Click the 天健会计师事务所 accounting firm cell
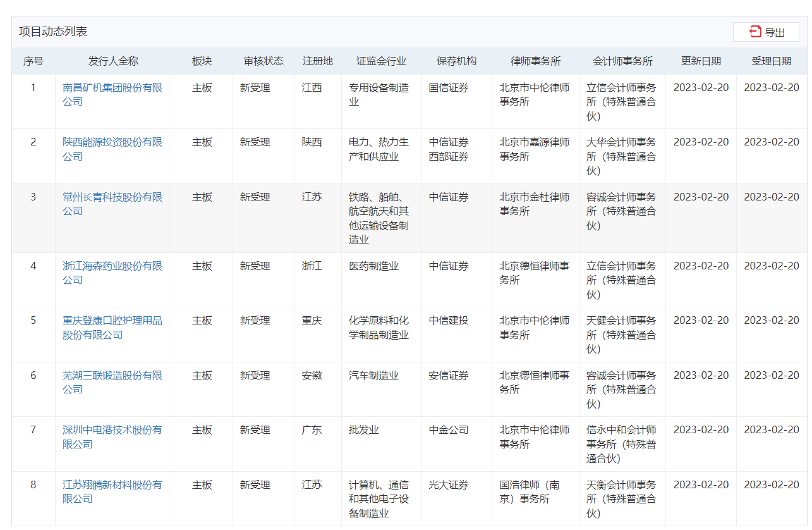 [x=622, y=335]
